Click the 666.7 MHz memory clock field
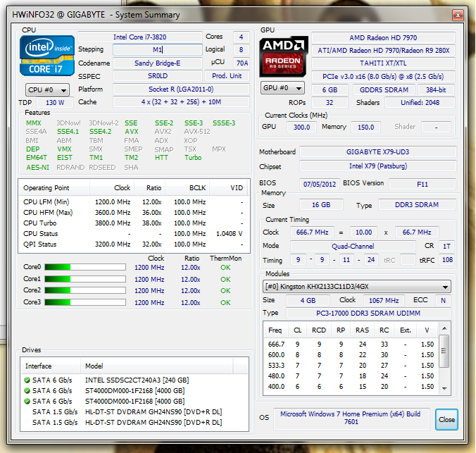Viewport: 476px width, 453px height. (312, 232)
